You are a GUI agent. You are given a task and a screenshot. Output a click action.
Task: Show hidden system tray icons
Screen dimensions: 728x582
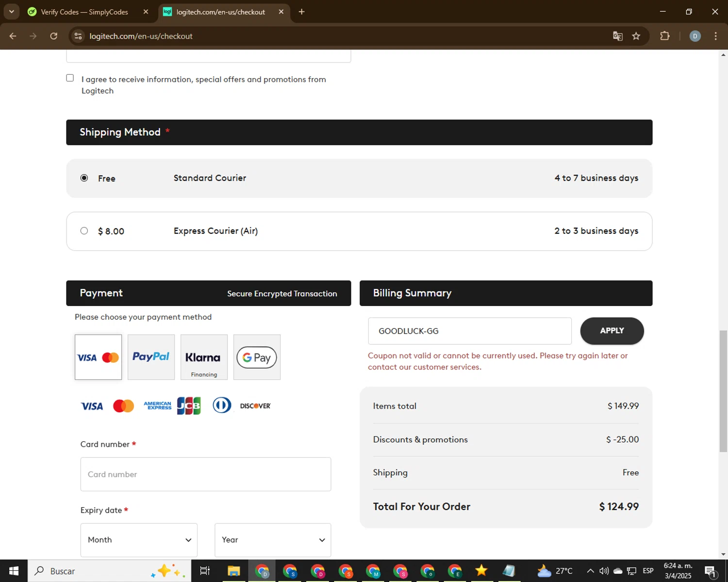(x=590, y=571)
